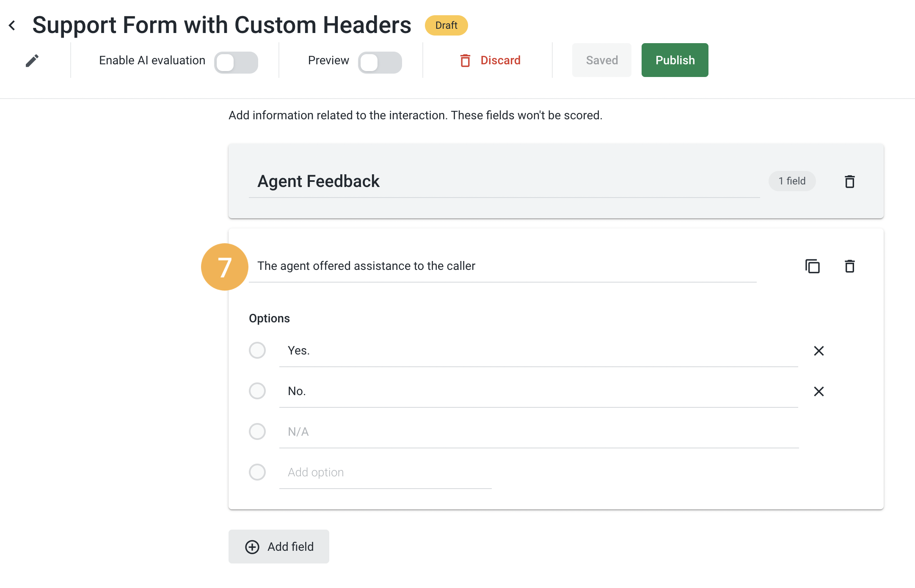Viewport: 915px width, 588px height.
Task: Turn on the Preview switch
Action: [x=380, y=63]
